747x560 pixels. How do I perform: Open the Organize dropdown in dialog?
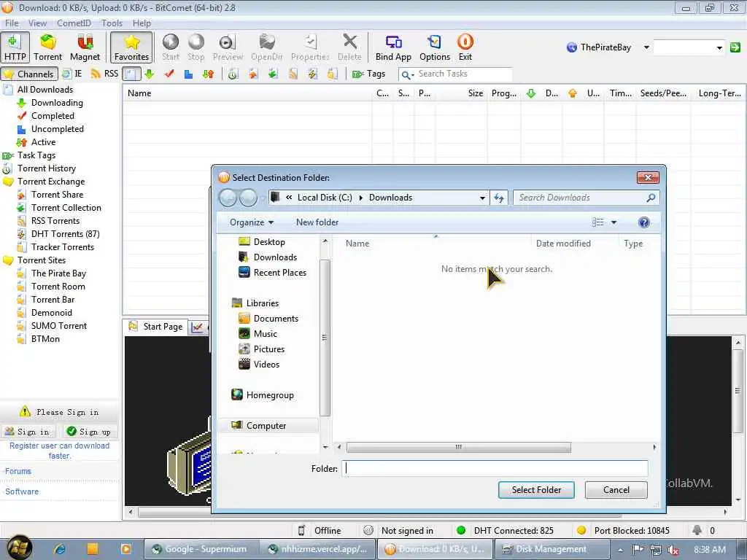click(x=252, y=222)
